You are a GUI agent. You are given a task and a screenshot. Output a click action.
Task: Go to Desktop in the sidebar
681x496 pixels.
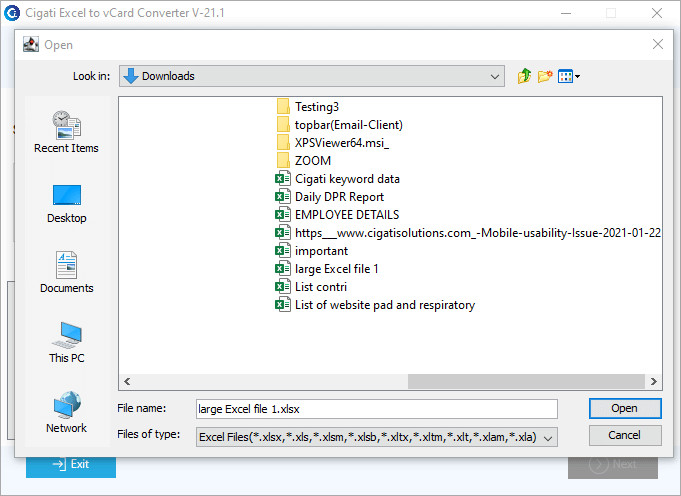66,204
